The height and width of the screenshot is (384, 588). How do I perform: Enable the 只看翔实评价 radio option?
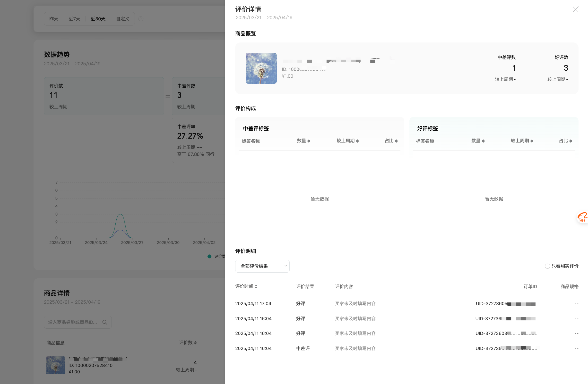[547, 266]
